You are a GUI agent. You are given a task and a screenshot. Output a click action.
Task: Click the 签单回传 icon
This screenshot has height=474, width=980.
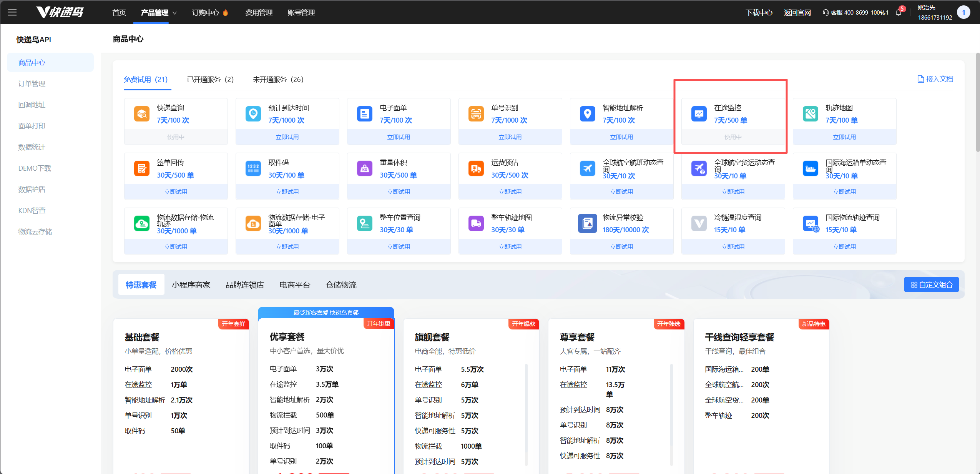pos(142,168)
